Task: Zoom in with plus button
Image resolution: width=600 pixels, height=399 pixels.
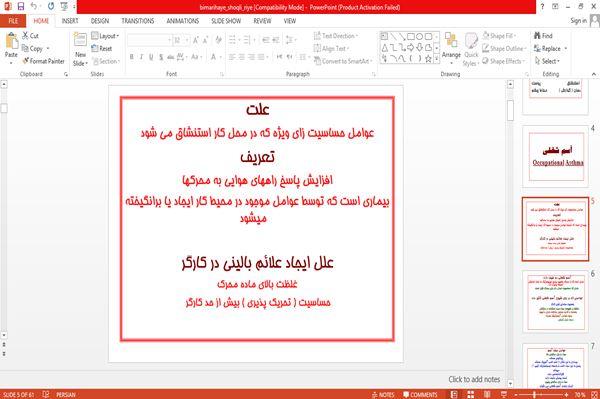Action: (x=567, y=394)
